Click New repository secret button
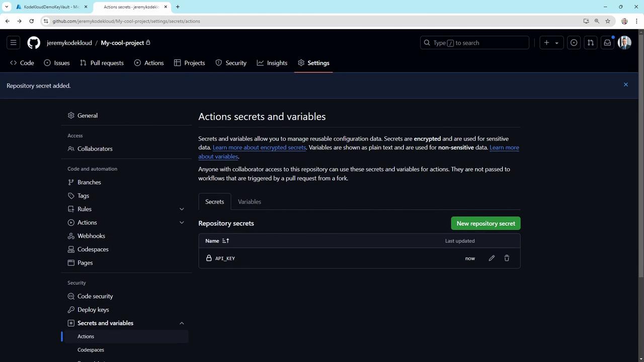 pos(486,223)
